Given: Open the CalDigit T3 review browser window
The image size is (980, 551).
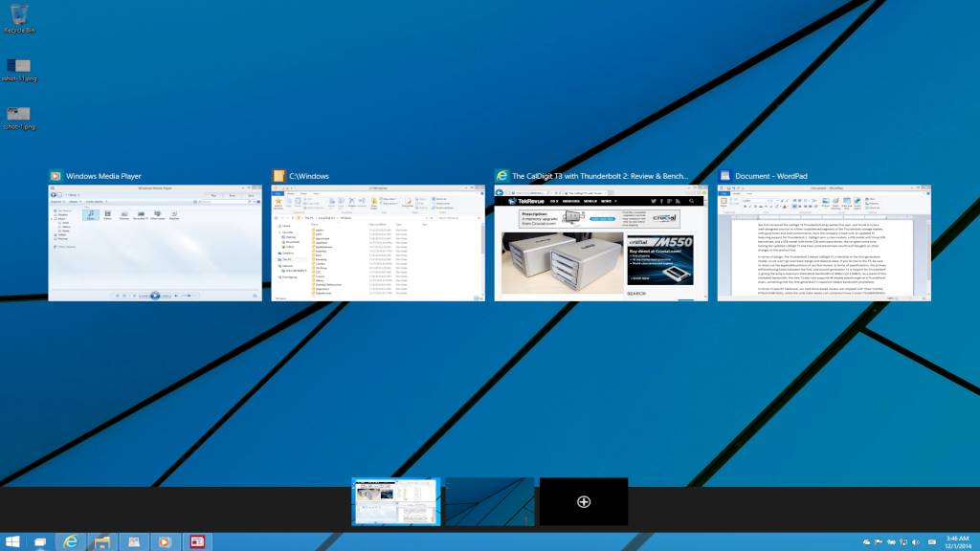Looking at the screenshot, I should coord(599,237).
